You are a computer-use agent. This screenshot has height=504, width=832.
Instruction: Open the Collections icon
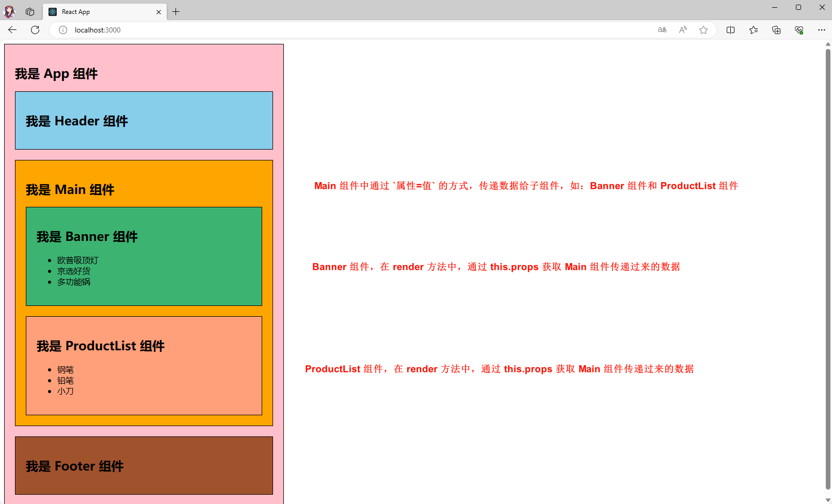tap(776, 30)
